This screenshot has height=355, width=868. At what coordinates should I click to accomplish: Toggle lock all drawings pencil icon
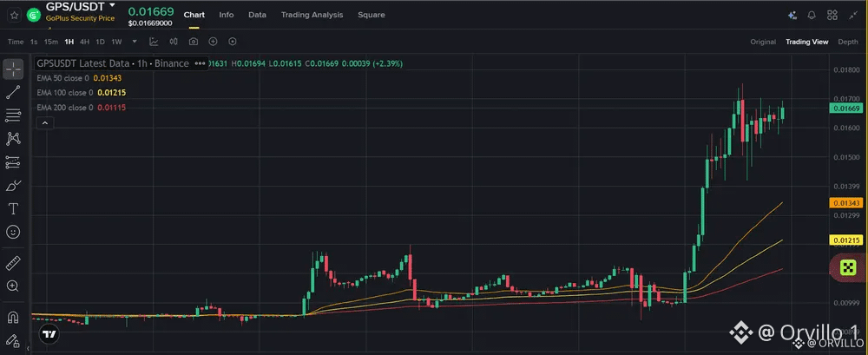coord(13,340)
